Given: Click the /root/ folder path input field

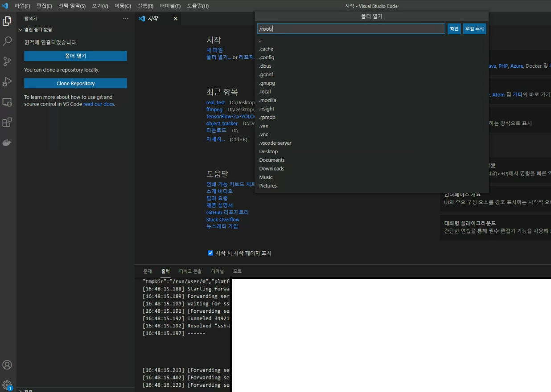Looking at the screenshot, I should [x=351, y=29].
